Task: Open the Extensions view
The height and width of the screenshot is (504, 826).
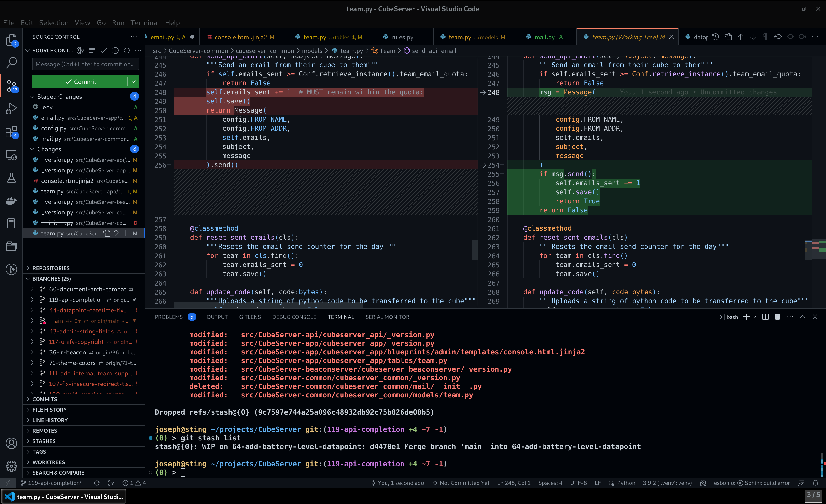Action: tap(11, 132)
